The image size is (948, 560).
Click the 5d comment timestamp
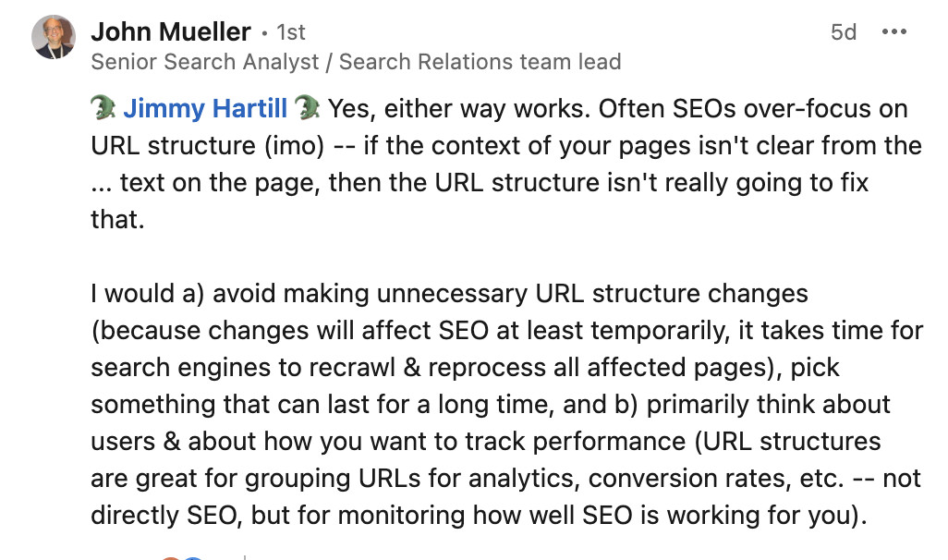844,32
